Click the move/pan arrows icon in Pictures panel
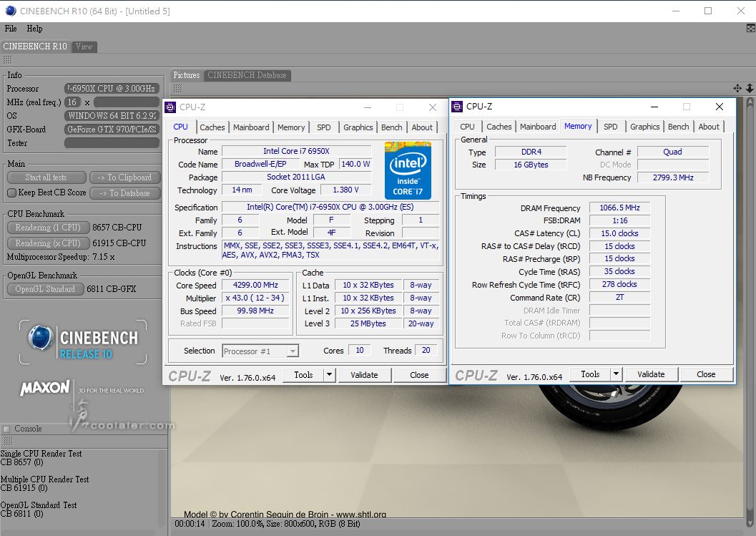 pyautogui.click(x=737, y=88)
